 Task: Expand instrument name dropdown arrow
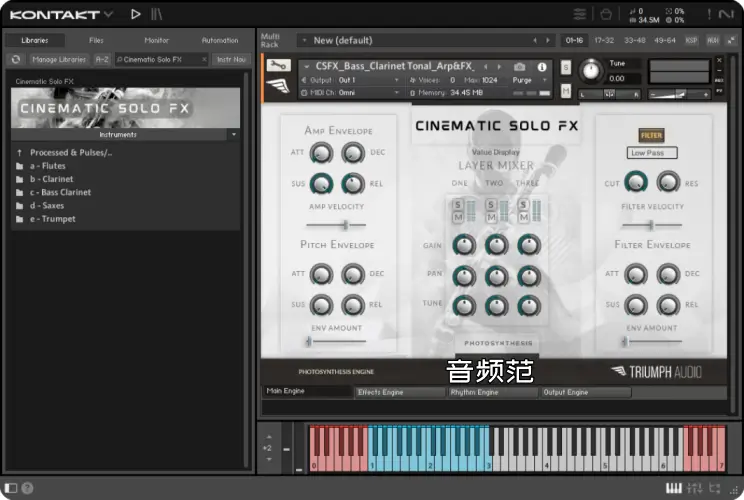(x=307, y=67)
